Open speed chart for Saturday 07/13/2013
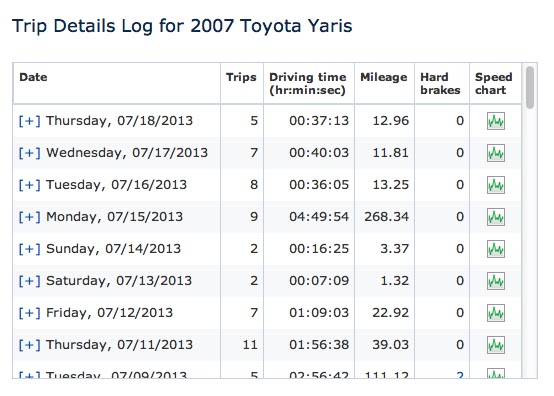Image resolution: width=554 pixels, height=396 pixels. [496, 281]
